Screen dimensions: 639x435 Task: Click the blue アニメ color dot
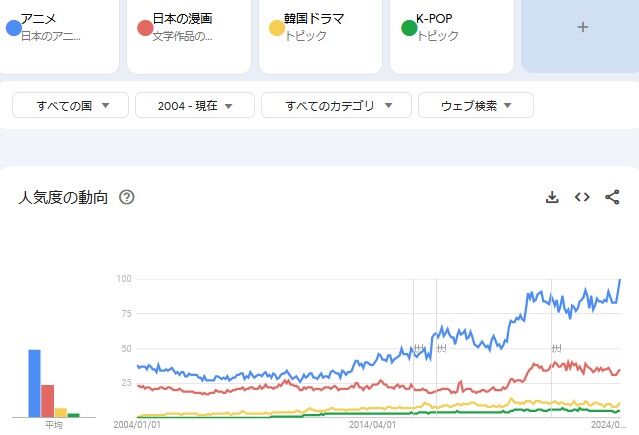coord(13,28)
